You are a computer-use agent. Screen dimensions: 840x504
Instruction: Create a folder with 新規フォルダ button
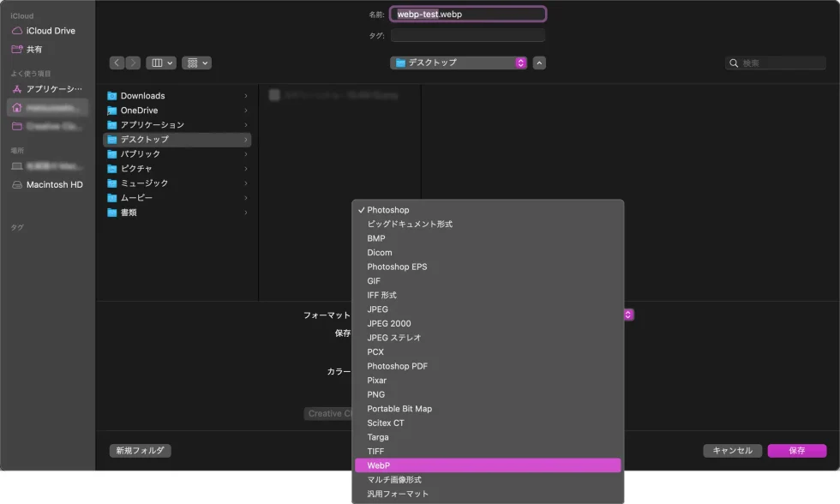(x=140, y=451)
